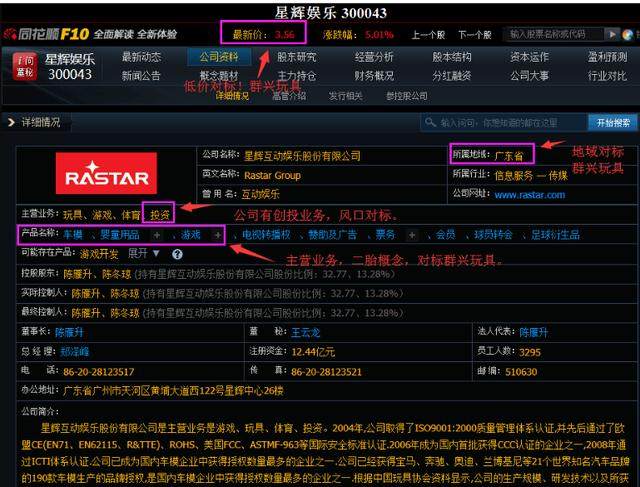Open www.rastar.com website link
The image size is (640, 487).
tap(530, 195)
